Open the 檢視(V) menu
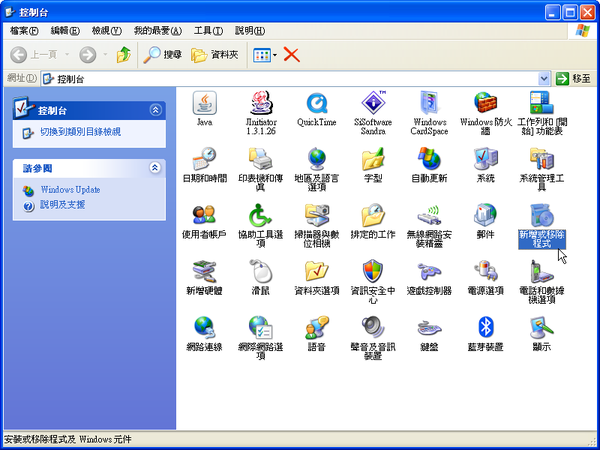The width and height of the screenshot is (600, 450). coord(106,31)
